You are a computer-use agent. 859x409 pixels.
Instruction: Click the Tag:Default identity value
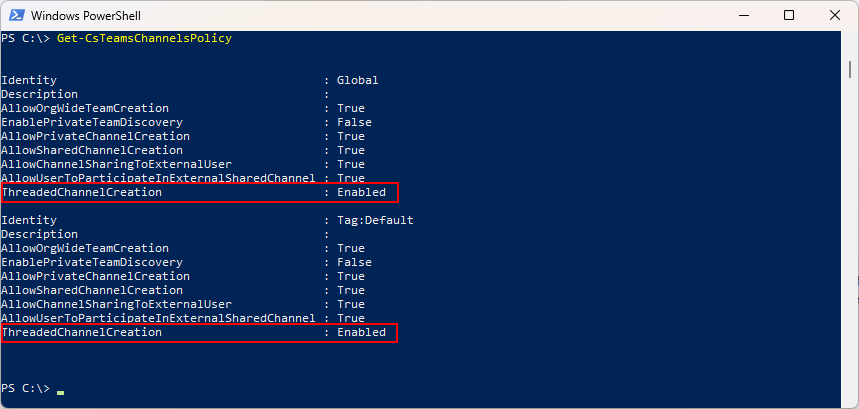(375, 221)
